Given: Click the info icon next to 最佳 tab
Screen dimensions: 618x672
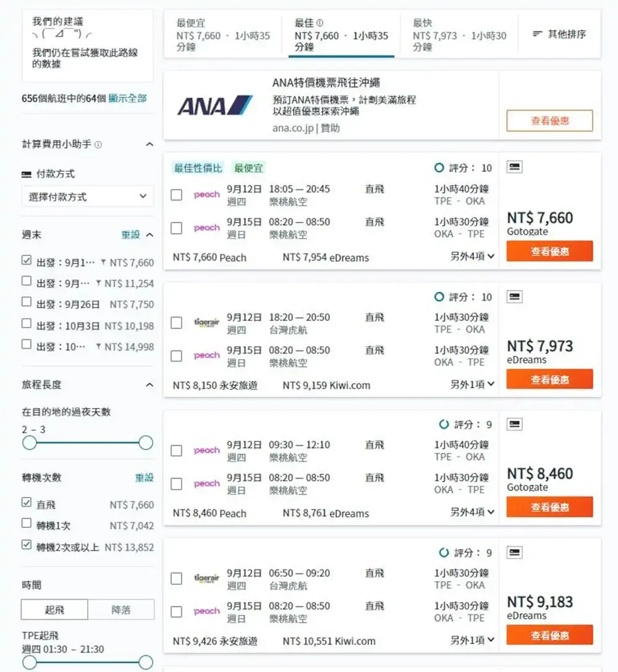Looking at the screenshot, I should (320, 23).
